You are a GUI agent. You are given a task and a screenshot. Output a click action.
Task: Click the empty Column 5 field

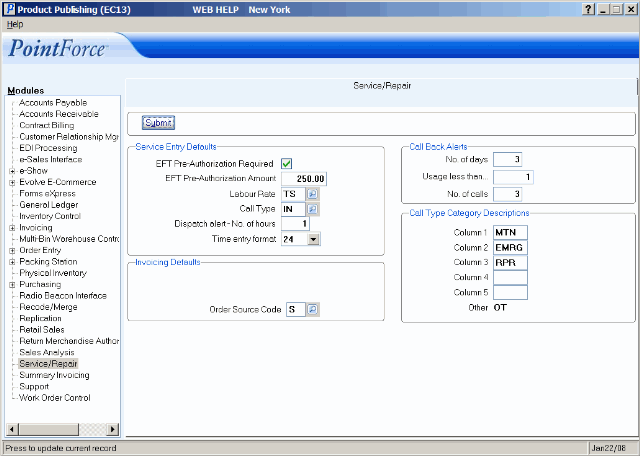point(511,292)
